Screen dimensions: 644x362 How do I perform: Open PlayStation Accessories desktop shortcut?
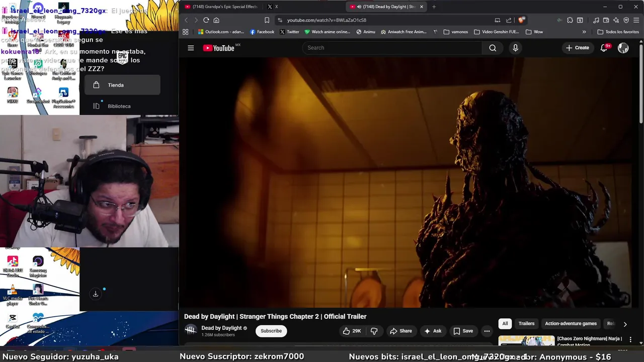[x=63, y=98]
